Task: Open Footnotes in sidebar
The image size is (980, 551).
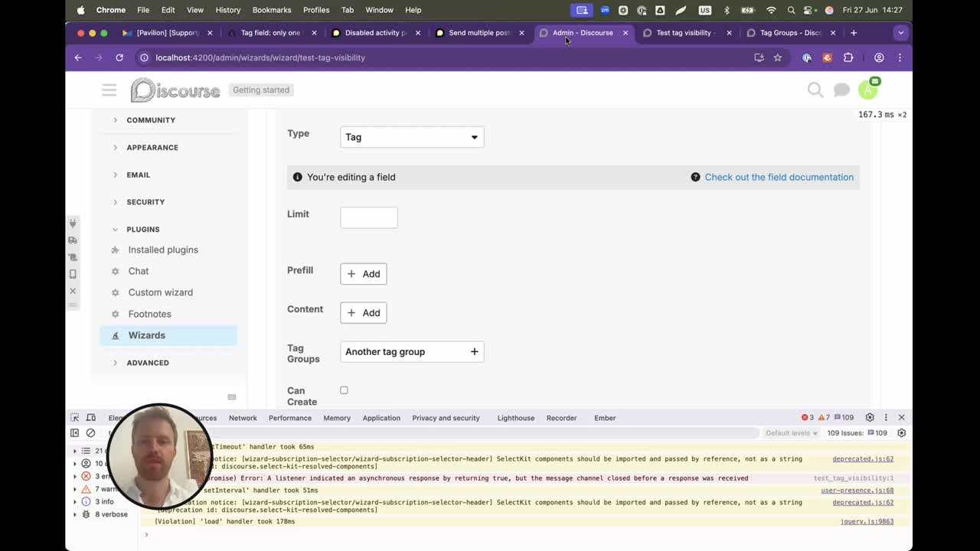Action: 150,314
